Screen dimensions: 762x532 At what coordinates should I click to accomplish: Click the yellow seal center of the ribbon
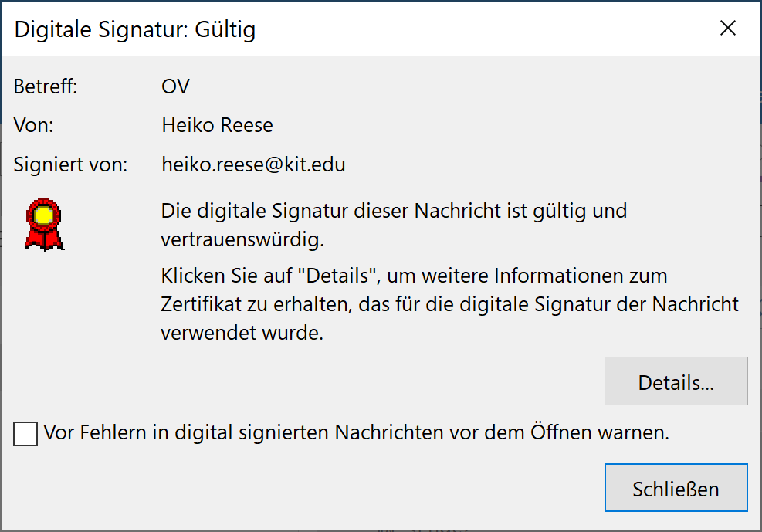44,215
